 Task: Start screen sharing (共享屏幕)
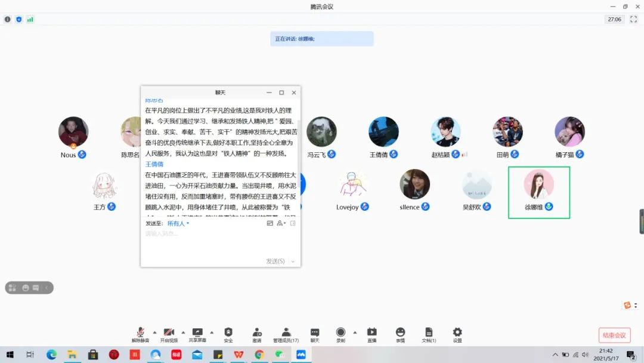tap(197, 334)
